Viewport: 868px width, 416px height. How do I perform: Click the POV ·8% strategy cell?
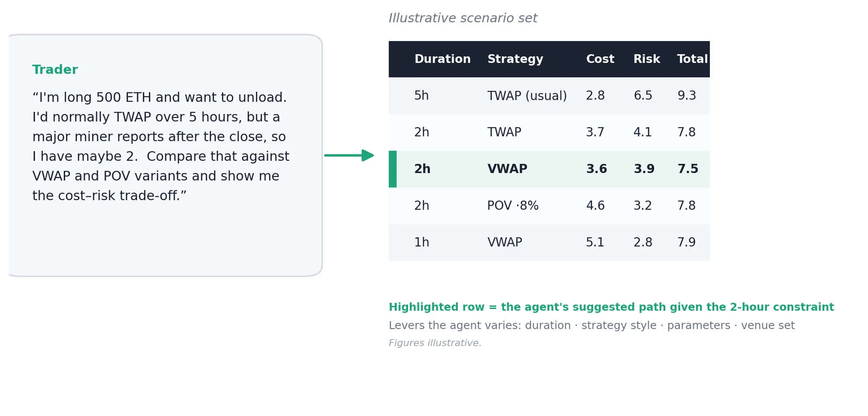(x=513, y=206)
